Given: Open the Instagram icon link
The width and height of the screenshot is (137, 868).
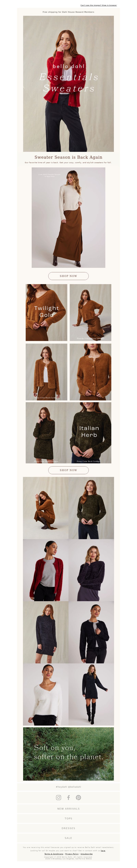Looking at the screenshot, I should pyautogui.click(x=59, y=797).
